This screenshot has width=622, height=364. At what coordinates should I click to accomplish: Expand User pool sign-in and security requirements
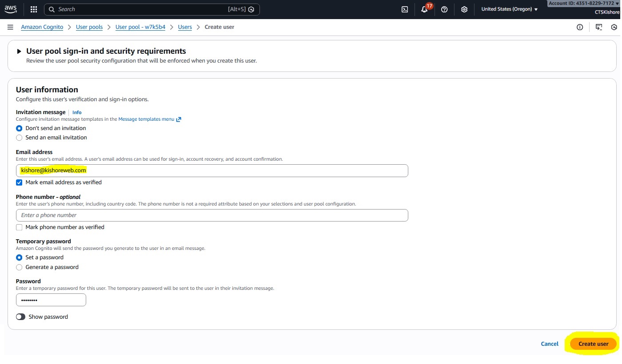pyautogui.click(x=19, y=51)
